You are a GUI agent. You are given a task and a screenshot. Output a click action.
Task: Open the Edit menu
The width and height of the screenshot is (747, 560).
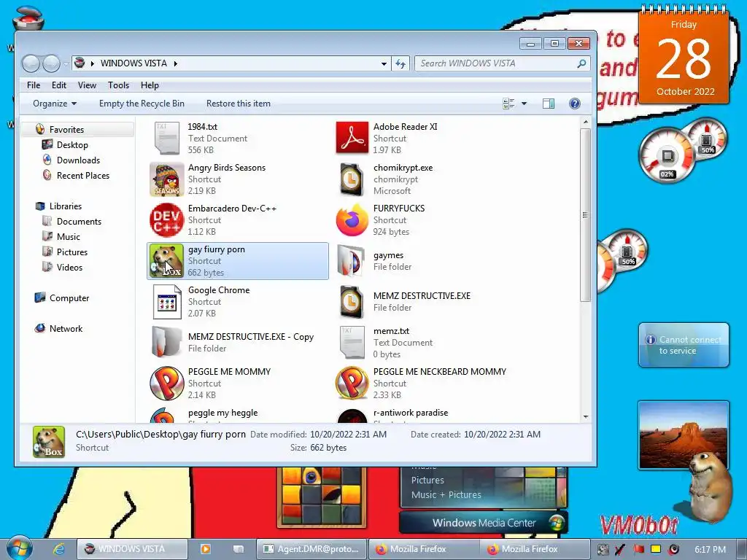point(59,85)
